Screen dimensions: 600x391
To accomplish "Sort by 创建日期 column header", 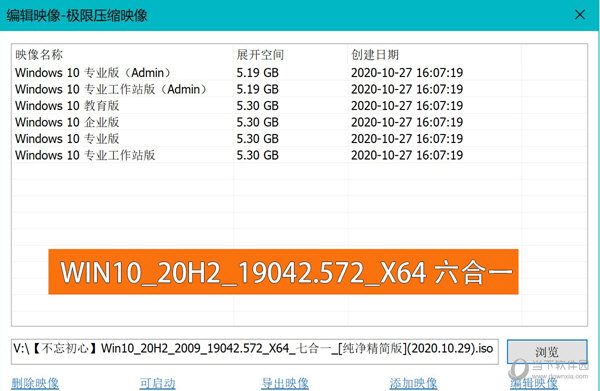I will point(375,55).
